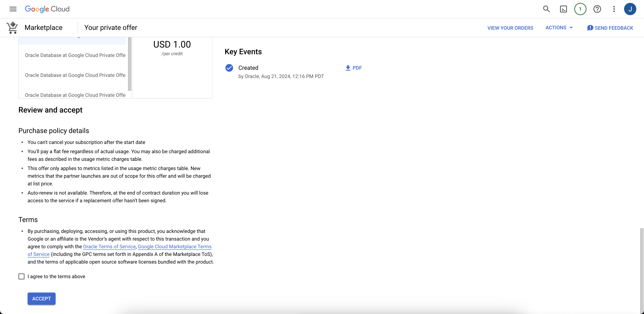Download the Created event PDF

coord(353,68)
